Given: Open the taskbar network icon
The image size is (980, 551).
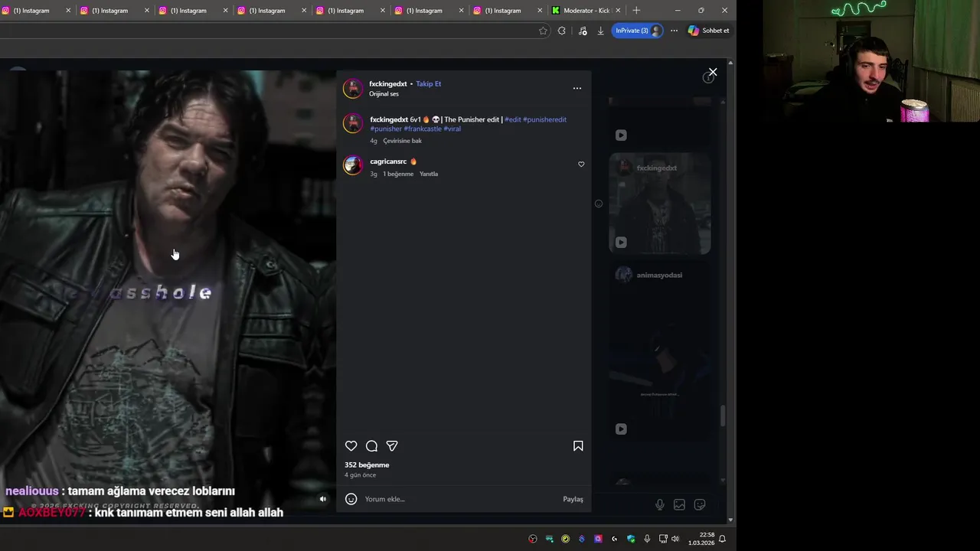Looking at the screenshot, I should point(663,539).
